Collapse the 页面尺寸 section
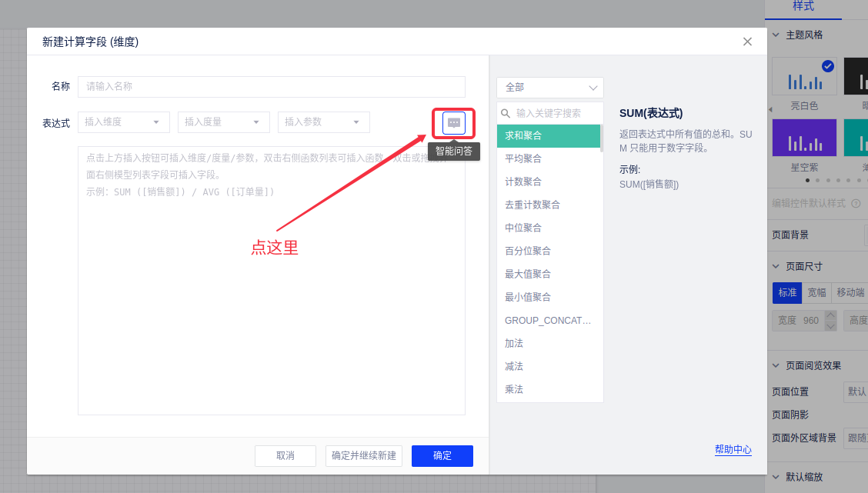 [776, 267]
